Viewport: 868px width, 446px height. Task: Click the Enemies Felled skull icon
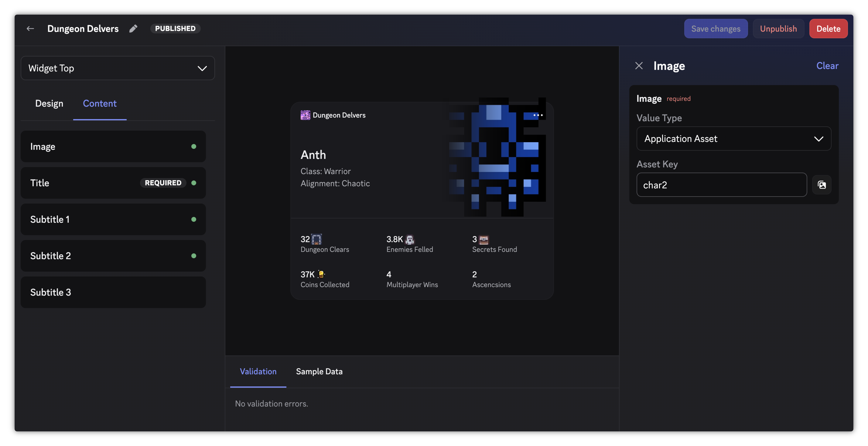pos(410,239)
